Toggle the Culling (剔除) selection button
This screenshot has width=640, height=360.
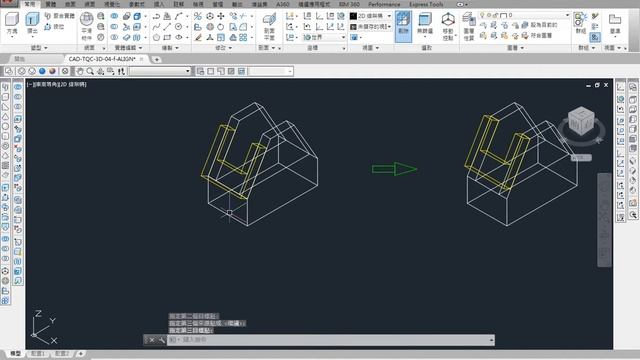point(403,26)
